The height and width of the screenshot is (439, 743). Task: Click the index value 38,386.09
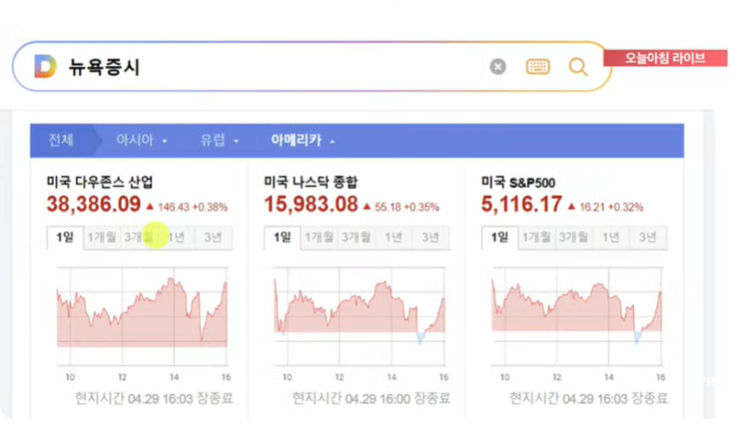(94, 204)
